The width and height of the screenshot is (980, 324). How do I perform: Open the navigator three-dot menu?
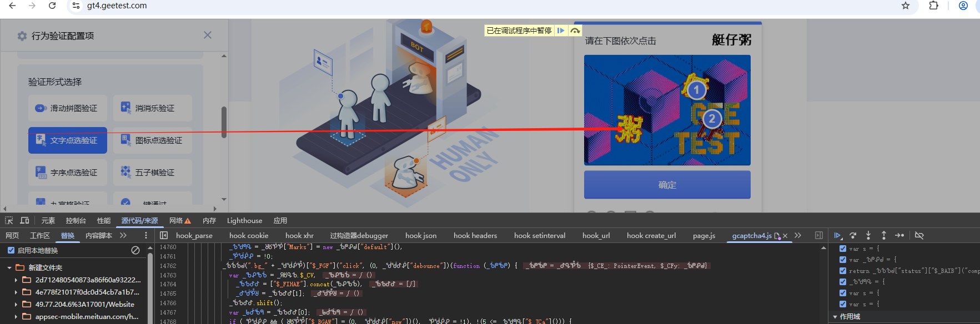pyautogui.click(x=146, y=235)
